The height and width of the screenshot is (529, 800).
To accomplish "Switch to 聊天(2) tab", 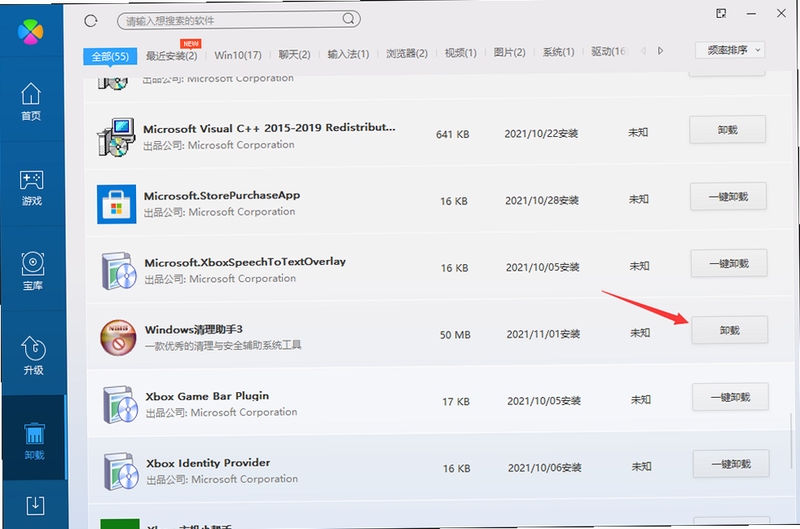I will click(x=294, y=55).
